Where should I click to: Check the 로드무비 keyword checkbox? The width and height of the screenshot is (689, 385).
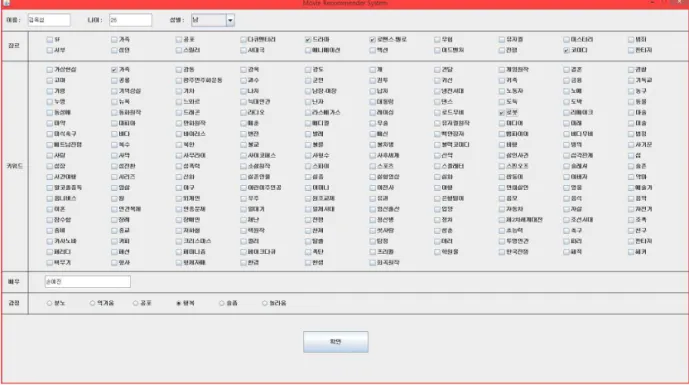tap(437, 113)
